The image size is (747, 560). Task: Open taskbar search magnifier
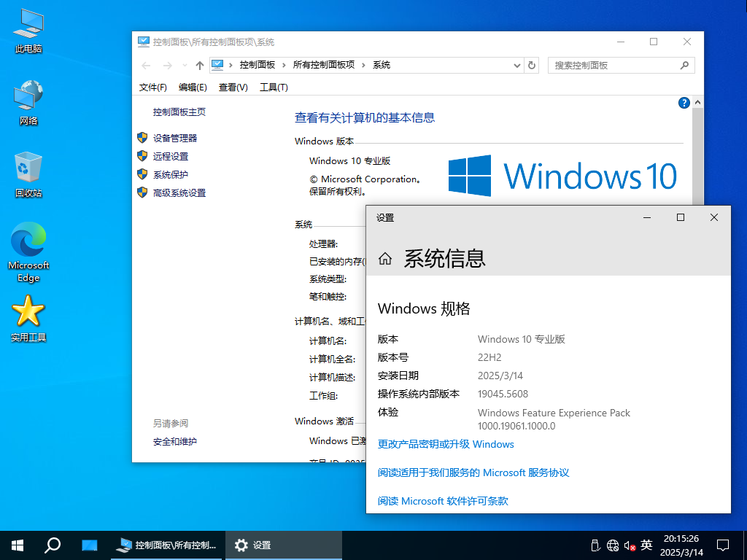click(x=53, y=545)
